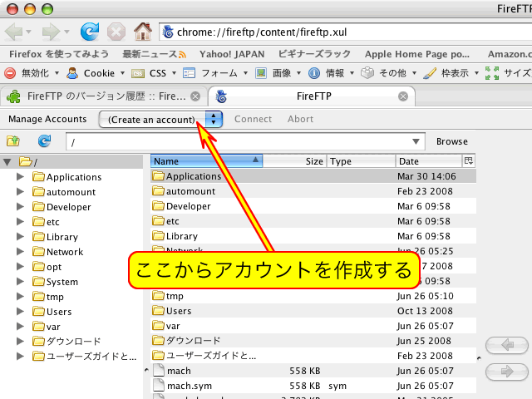Image resolution: width=532 pixels, height=399 pixels.
Task: Expand the Users tree folder
Action: tap(20, 311)
